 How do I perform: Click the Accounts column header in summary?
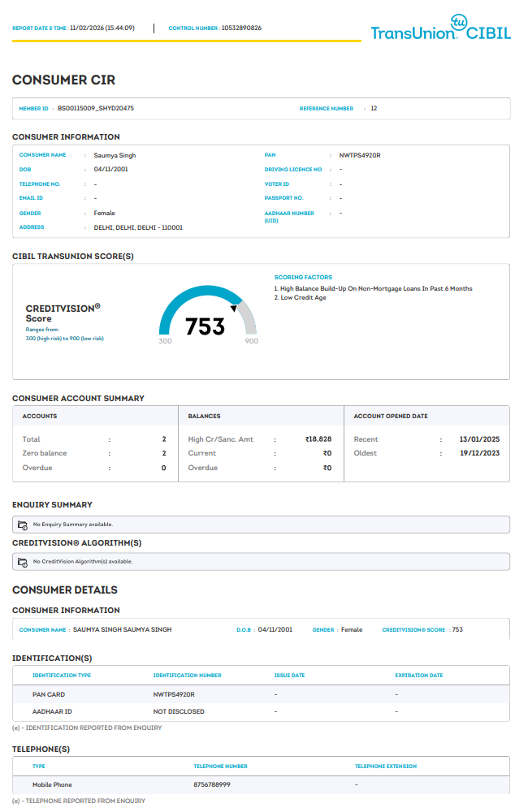(x=40, y=416)
